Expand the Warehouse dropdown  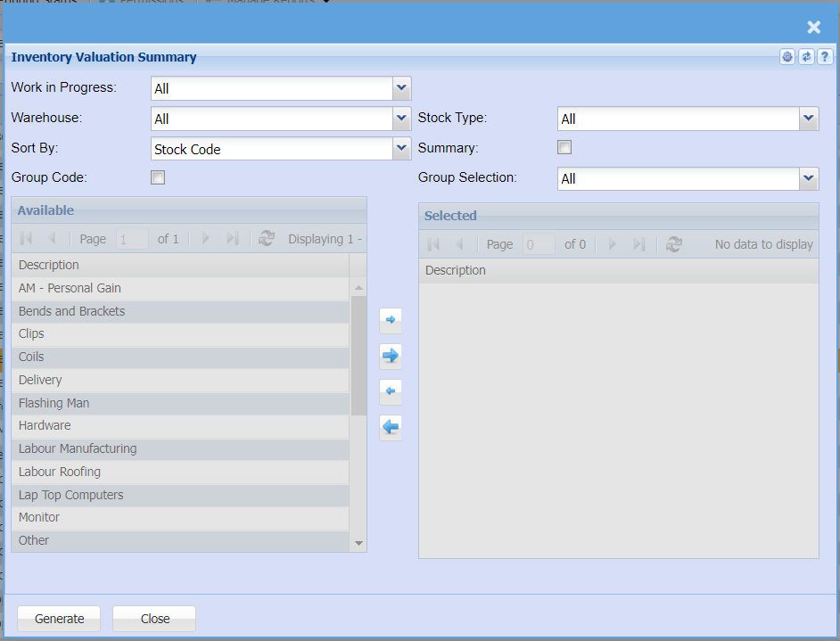pos(401,118)
